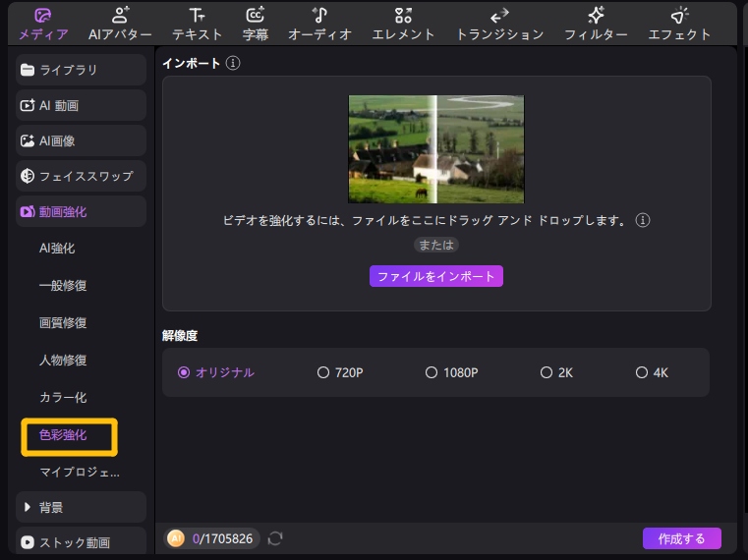Choose the 4K resolution radio button
The width and height of the screenshot is (748, 560).
click(642, 372)
